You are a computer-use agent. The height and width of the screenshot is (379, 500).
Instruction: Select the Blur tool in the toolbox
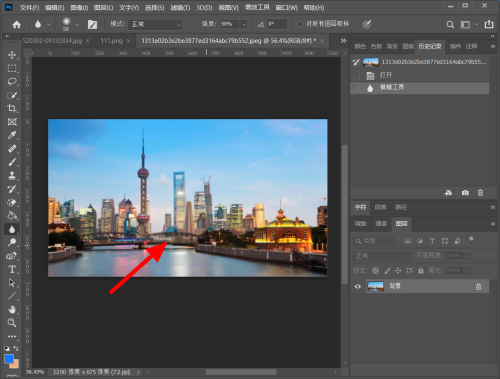[12, 229]
